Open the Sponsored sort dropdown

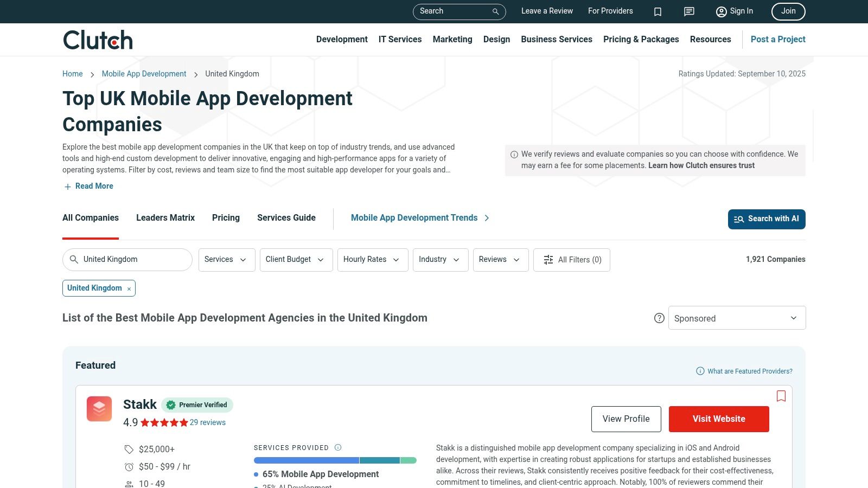pyautogui.click(x=736, y=318)
